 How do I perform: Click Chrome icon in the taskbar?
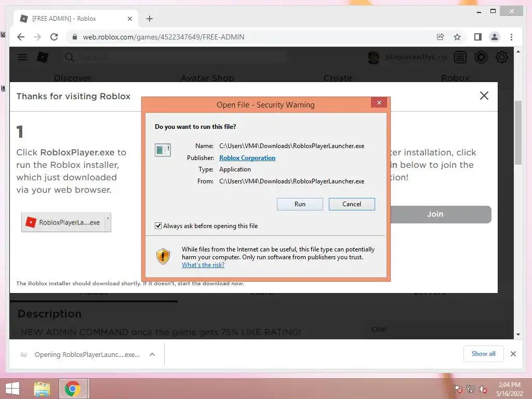coord(73,389)
